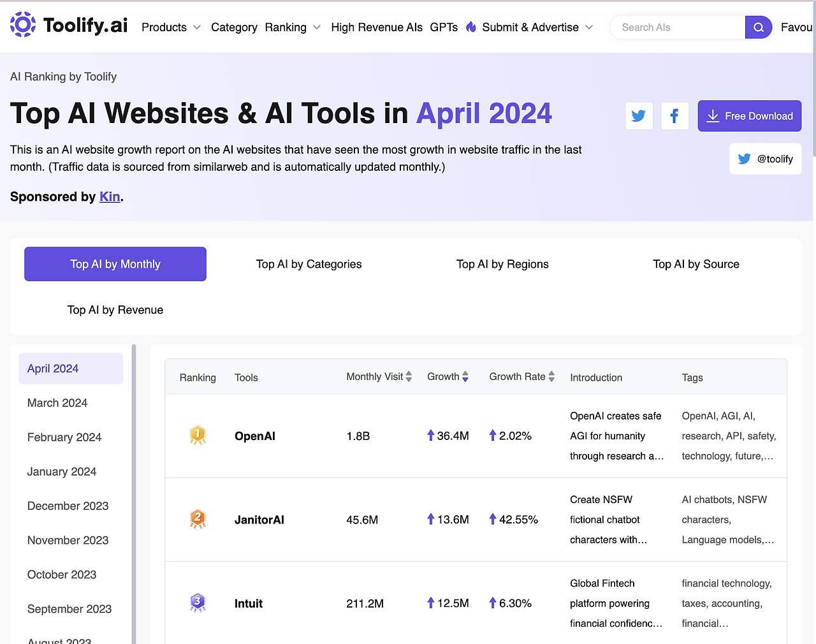This screenshot has height=644, width=816.
Task: Open the JanitorAI tool link
Action: (x=259, y=520)
